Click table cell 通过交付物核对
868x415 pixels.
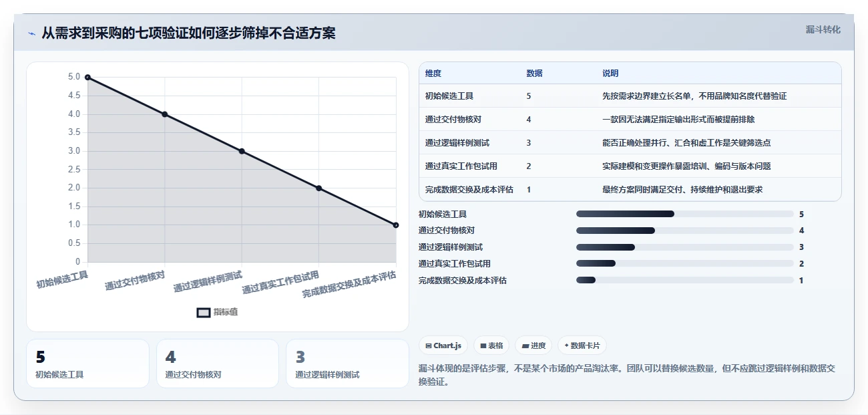(x=453, y=120)
